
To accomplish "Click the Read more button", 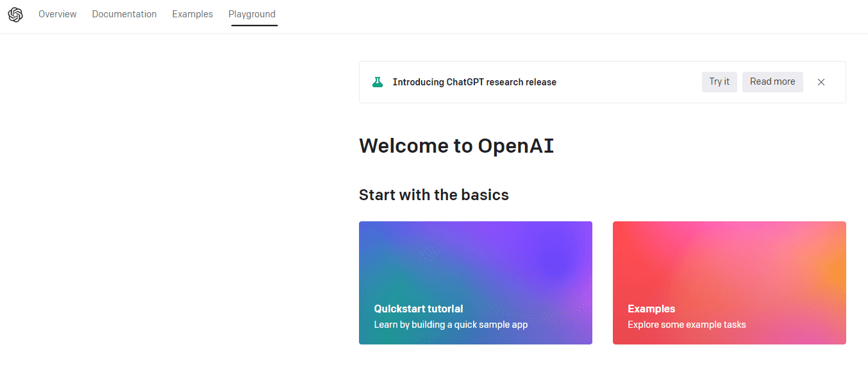I will coord(772,81).
